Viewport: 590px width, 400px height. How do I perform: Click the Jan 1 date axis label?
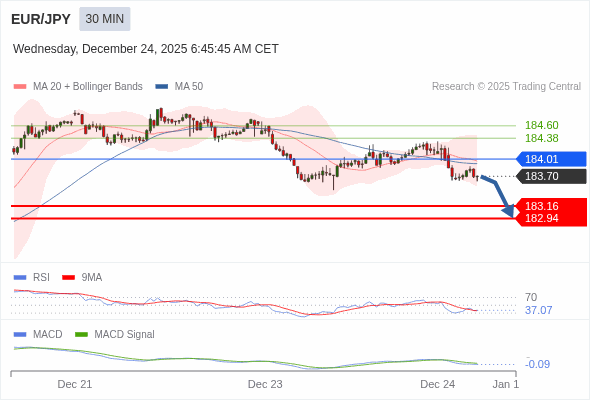coord(506,384)
